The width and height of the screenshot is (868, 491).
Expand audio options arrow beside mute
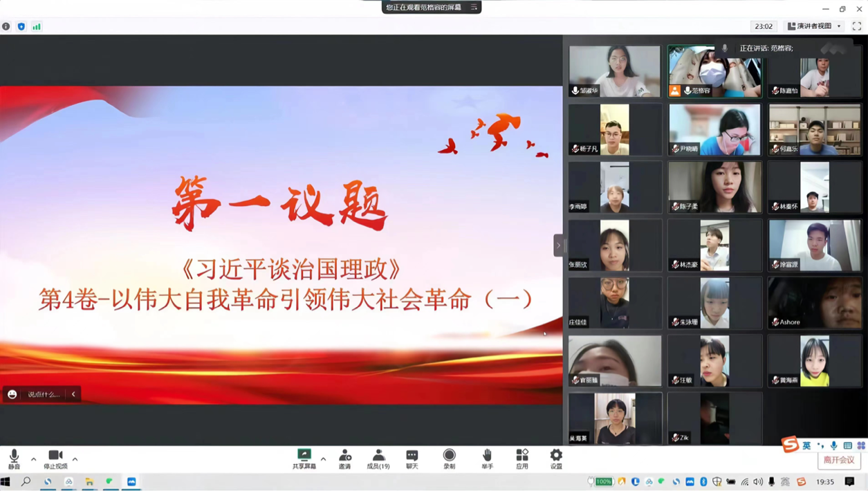click(33, 458)
